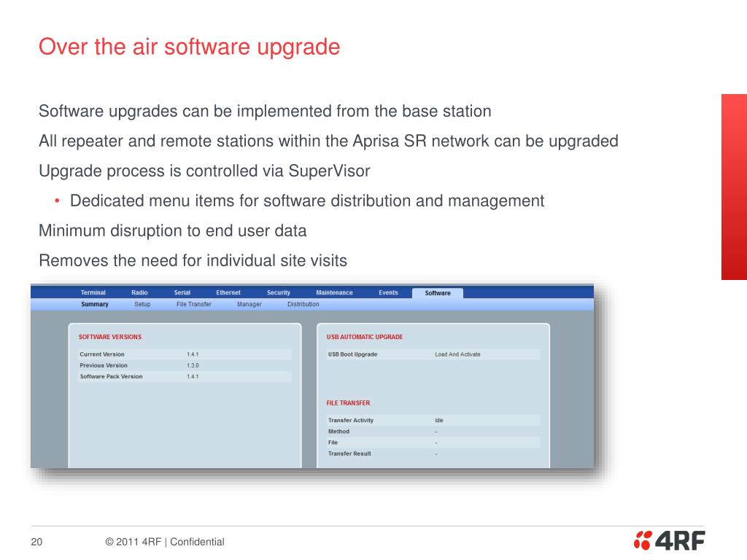Select the Load And Activate value
The width and height of the screenshot is (747, 560).
tap(457, 354)
